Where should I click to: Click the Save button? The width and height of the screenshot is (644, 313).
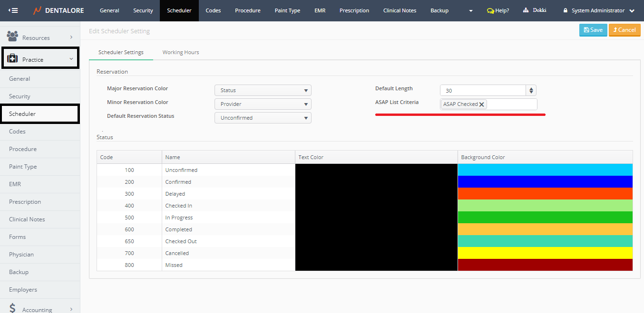pos(593,30)
